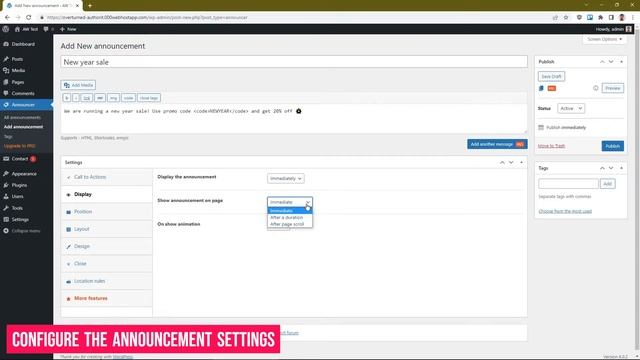Open the + New admin bar menu
The height and width of the screenshot is (360, 640).
click(x=68, y=29)
